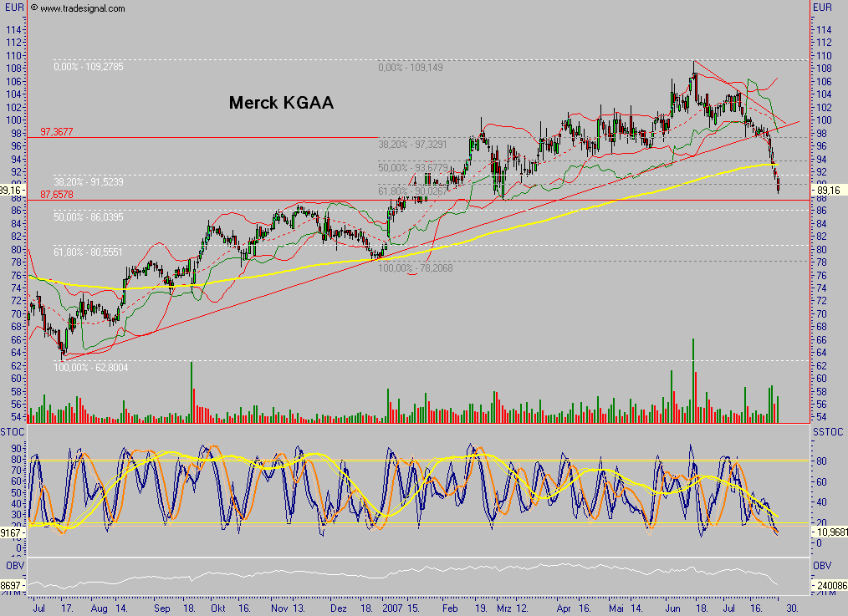Click the SSTOC indicator label on right
This screenshot has height=616, width=848.
828,431
